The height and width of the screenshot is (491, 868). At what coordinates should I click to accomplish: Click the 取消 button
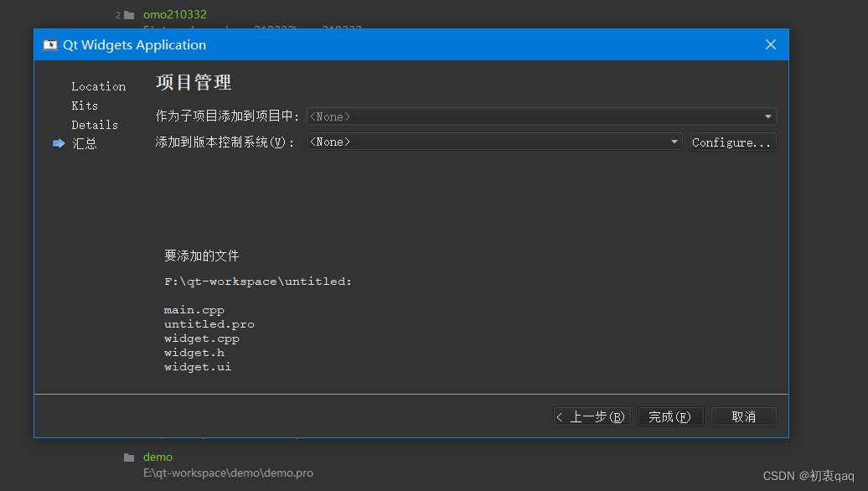point(743,416)
